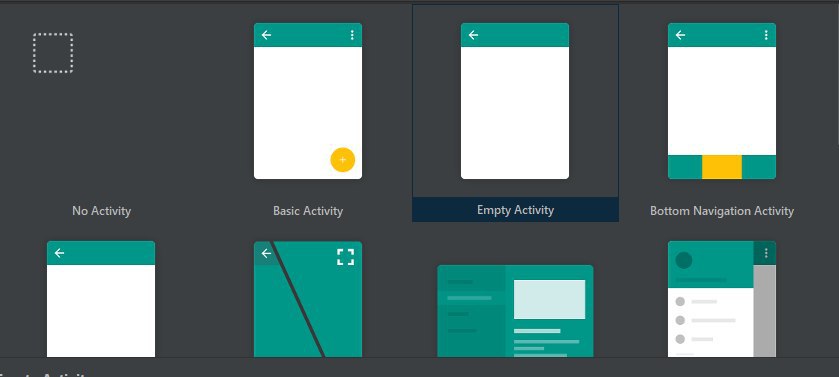Select the fullscreen template with diagonal stripe
The width and height of the screenshot is (839, 377).
tap(308, 299)
